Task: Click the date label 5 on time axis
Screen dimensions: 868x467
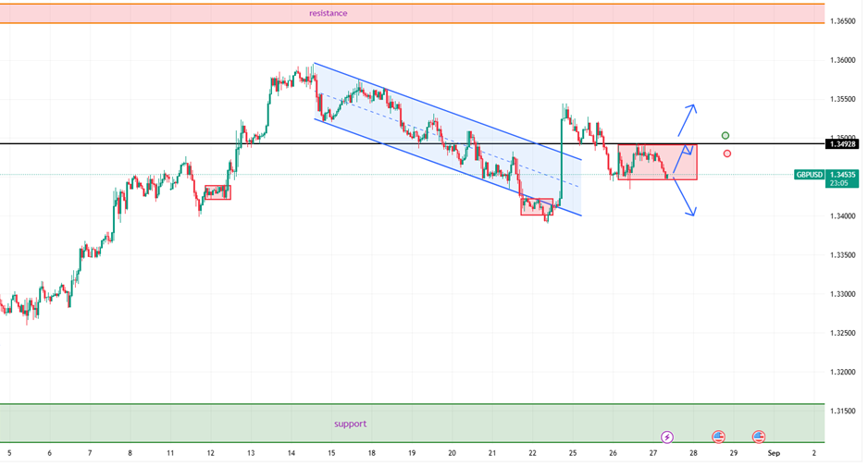Action: [9, 453]
